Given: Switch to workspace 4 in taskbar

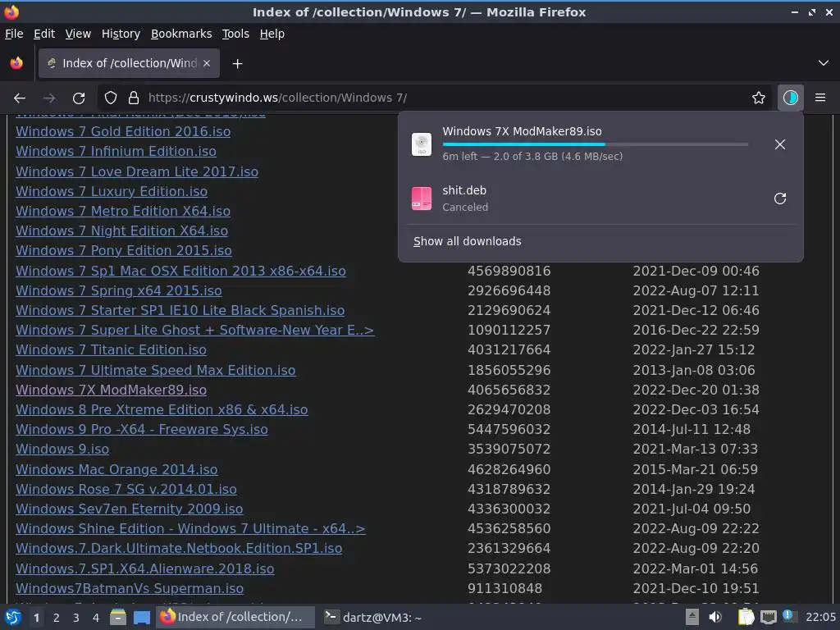Looking at the screenshot, I should tap(96, 618).
